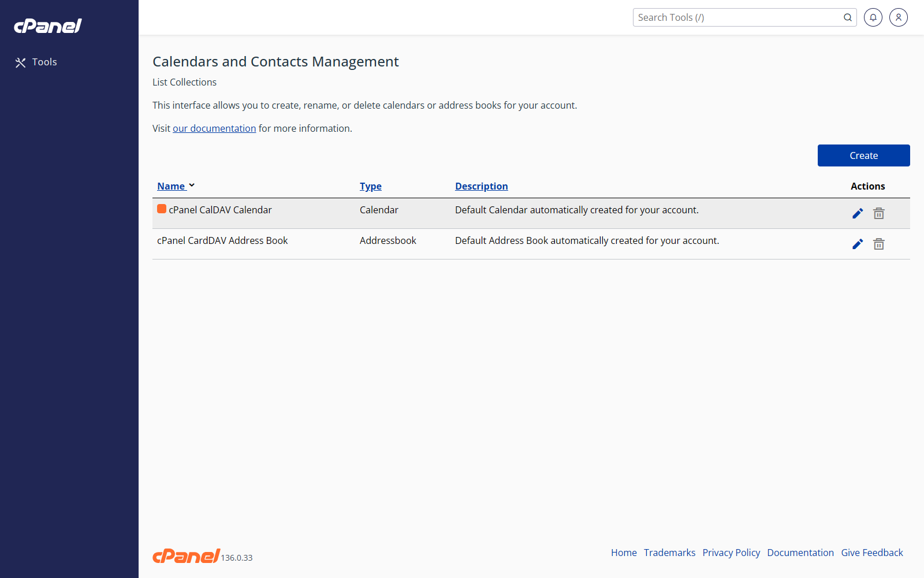Image resolution: width=924 pixels, height=578 pixels.
Task: Click the 'List Collections' subtitle
Action: (185, 82)
